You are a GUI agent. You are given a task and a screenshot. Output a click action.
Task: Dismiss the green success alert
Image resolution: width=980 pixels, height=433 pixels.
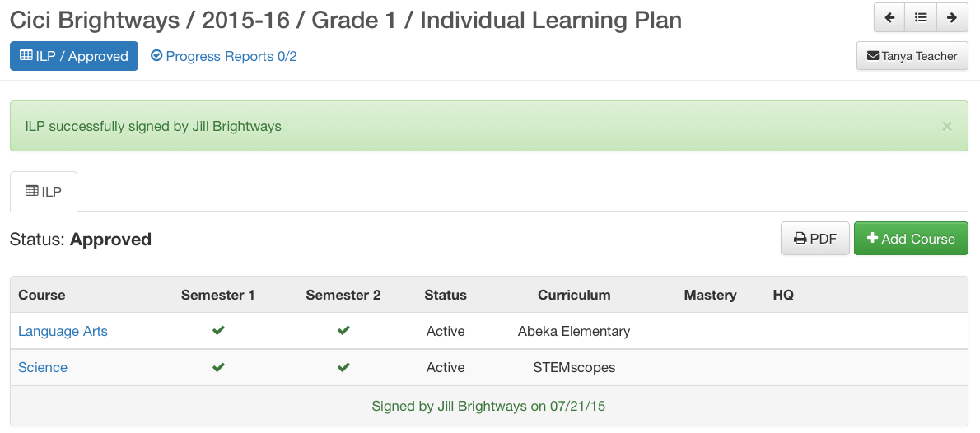coord(947,127)
